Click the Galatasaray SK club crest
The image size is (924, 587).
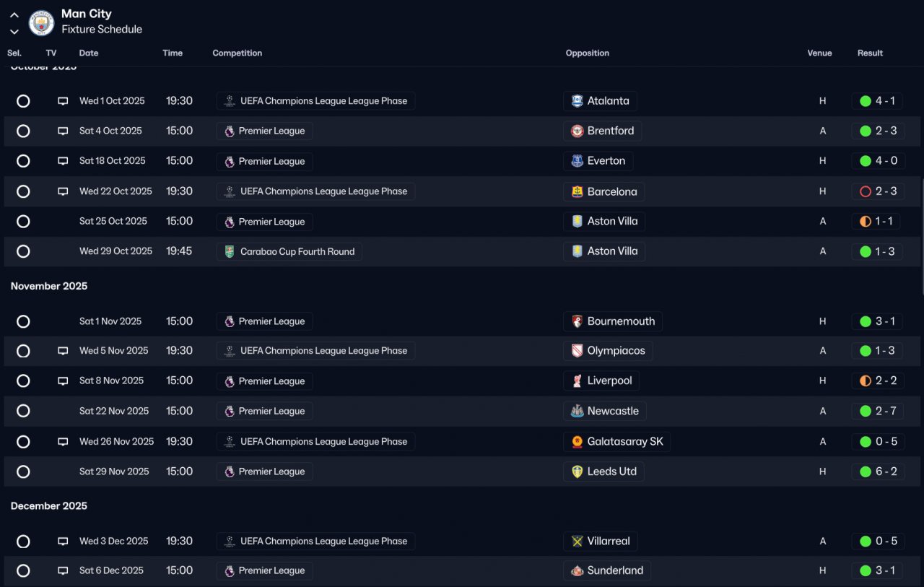click(577, 442)
